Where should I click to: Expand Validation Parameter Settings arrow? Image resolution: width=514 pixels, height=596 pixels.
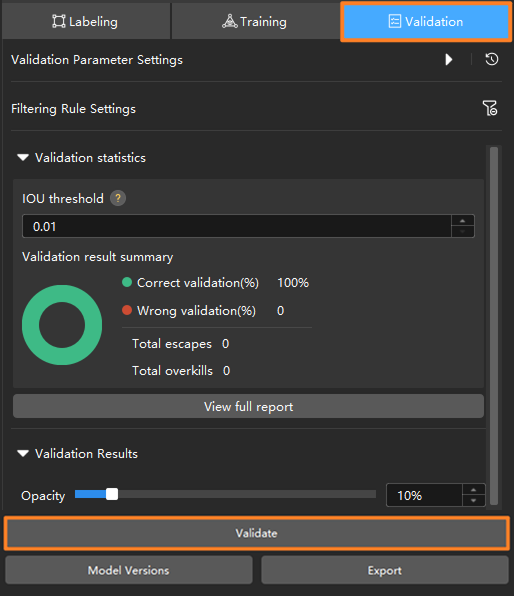(x=449, y=60)
